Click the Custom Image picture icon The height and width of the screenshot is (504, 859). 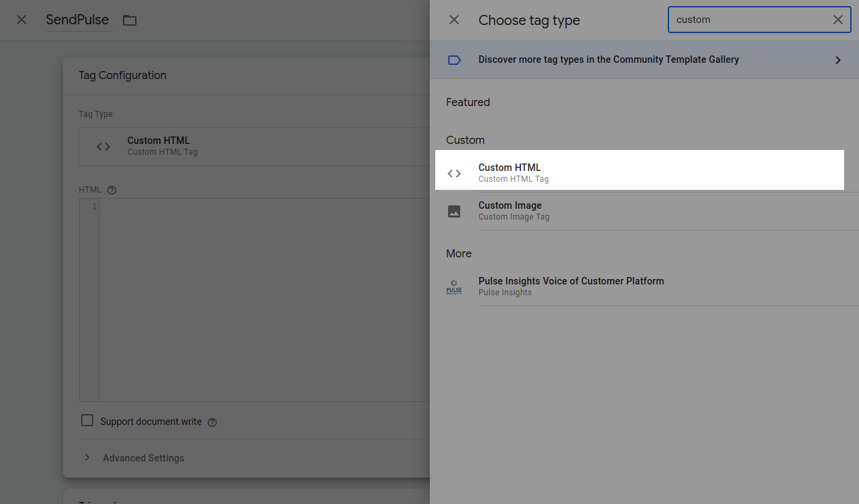pos(454,211)
